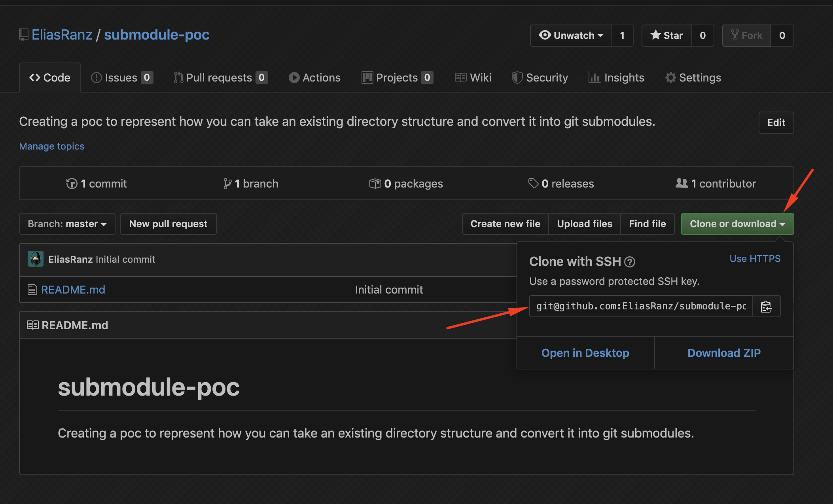Image resolution: width=833 pixels, height=504 pixels.
Task: Click the branch icon beside 1 branch
Action: click(227, 184)
